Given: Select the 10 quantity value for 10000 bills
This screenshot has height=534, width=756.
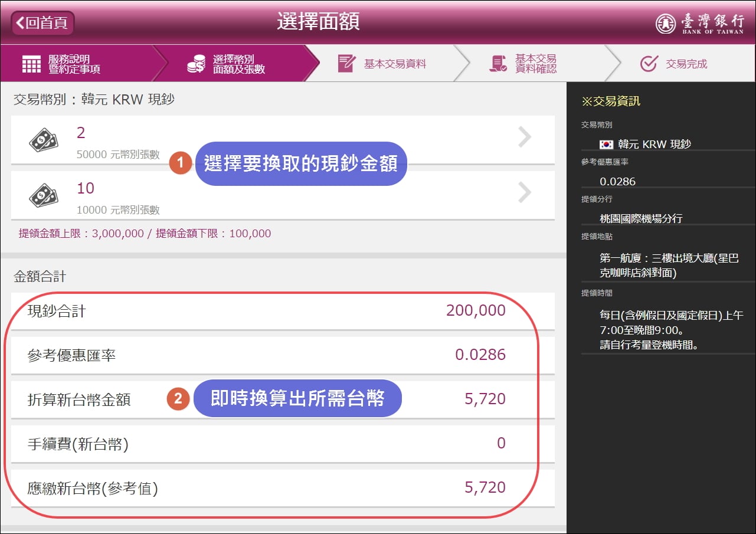Looking at the screenshot, I should [x=86, y=188].
